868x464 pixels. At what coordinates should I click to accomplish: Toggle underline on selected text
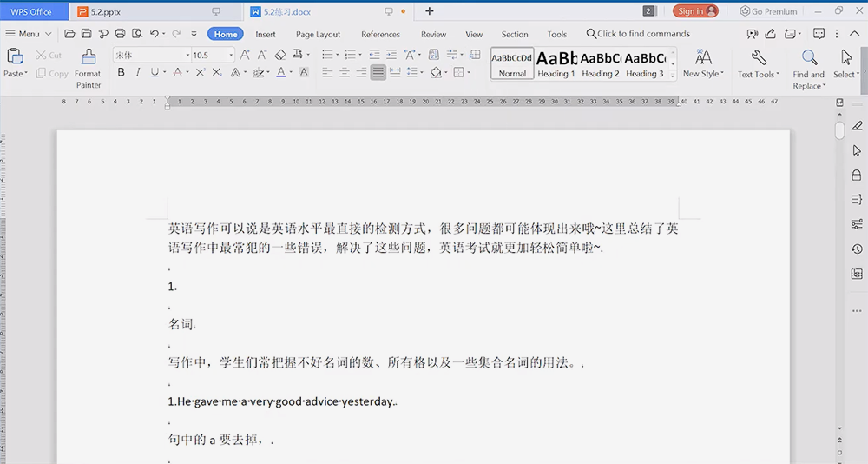(155, 72)
